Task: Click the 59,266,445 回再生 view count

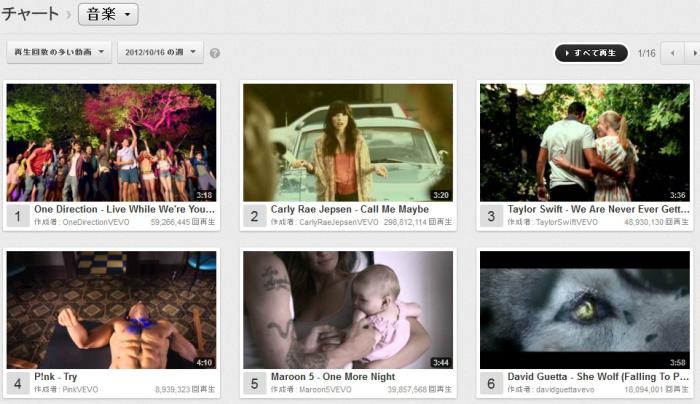Action: click(x=183, y=222)
